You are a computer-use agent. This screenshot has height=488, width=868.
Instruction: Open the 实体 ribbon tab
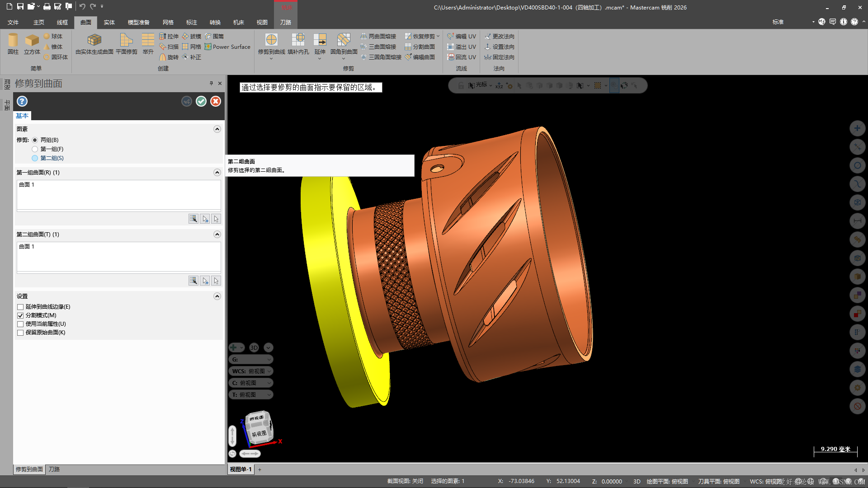[x=109, y=22]
